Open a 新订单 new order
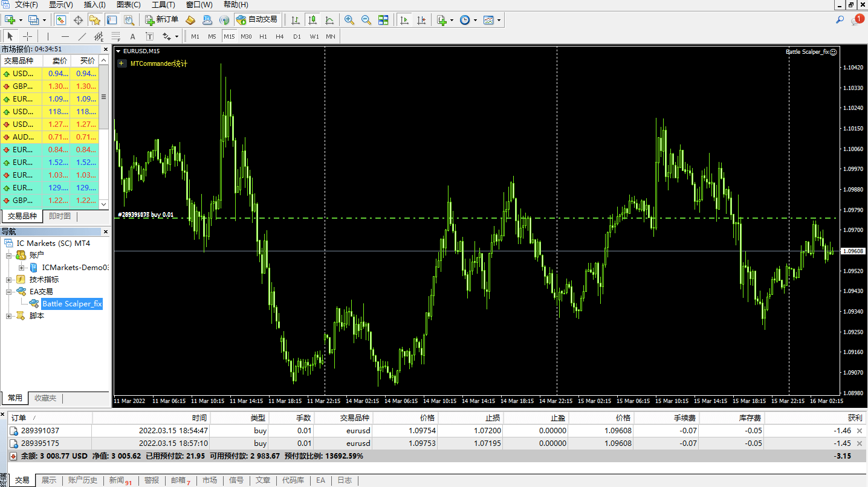The width and height of the screenshot is (868, 487). click(161, 19)
